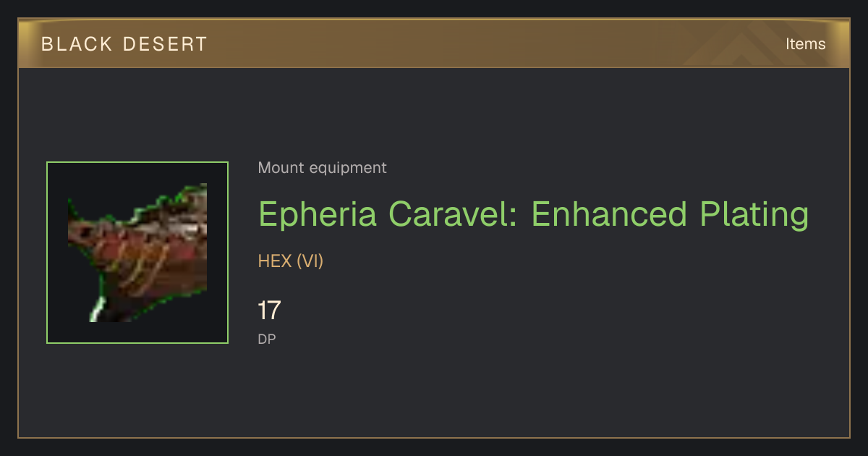The width and height of the screenshot is (868, 456).
Task: Click the word Epheria in the item name
Action: point(318,215)
